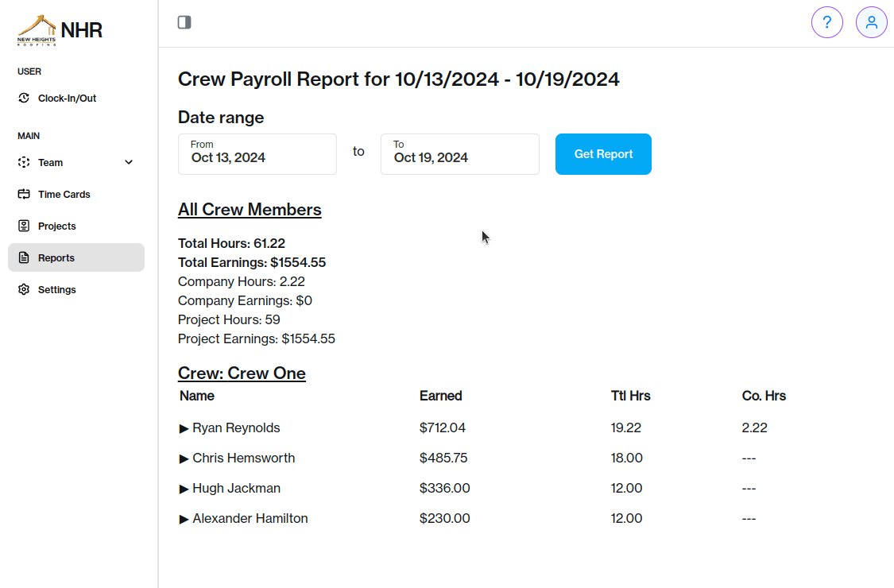Expand Hugh Jackman's payroll entry
894x588 pixels.
pyautogui.click(x=185, y=488)
